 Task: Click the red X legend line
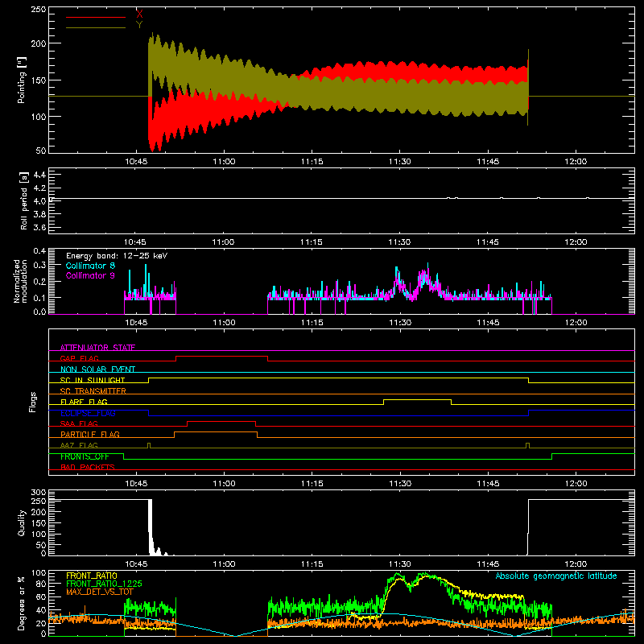tap(95, 17)
